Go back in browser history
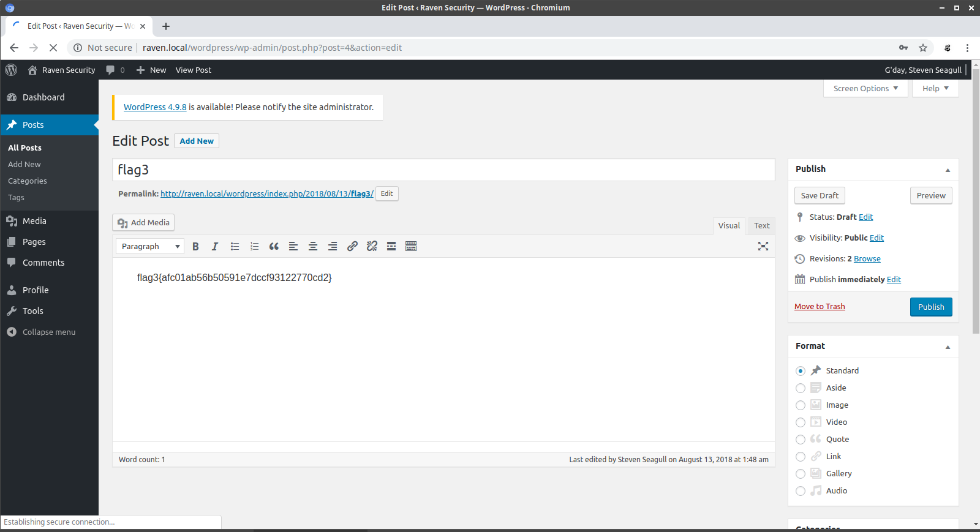 [x=14, y=48]
